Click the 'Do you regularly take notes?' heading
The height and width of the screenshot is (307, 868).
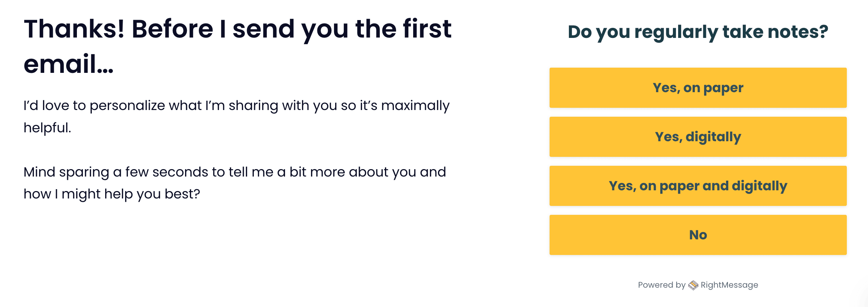pos(698,32)
